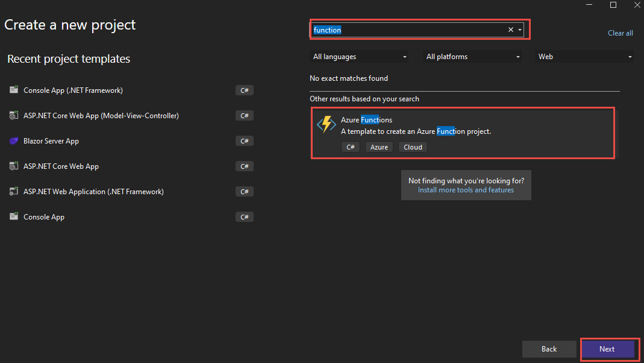Click the Blazor Server App icon
This screenshot has height=363, width=644.
pyautogui.click(x=14, y=140)
